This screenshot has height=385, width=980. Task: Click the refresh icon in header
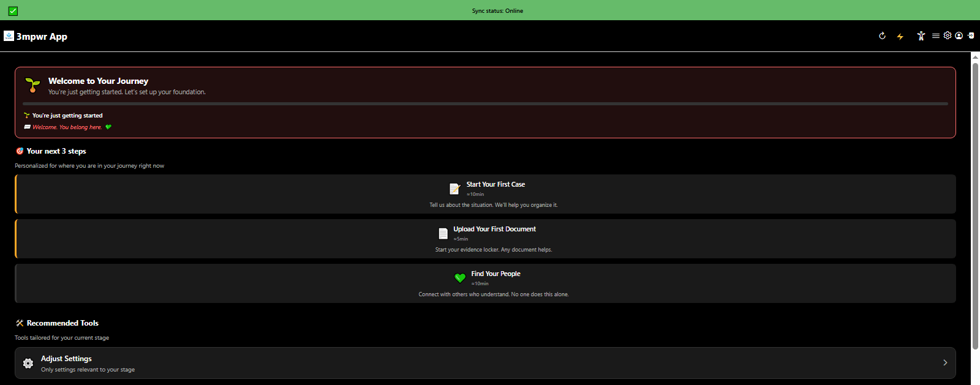pyautogui.click(x=882, y=36)
